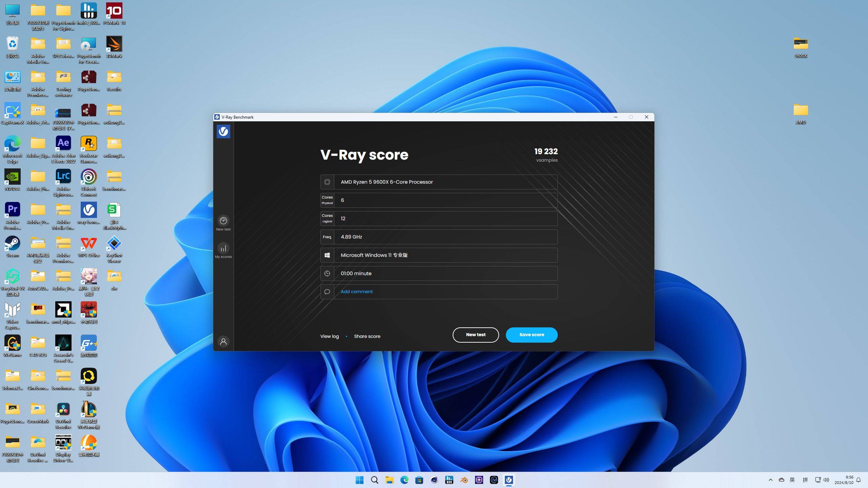Select the Rockstar Games desktop icon
This screenshot has height=488, width=868.
tap(89, 149)
